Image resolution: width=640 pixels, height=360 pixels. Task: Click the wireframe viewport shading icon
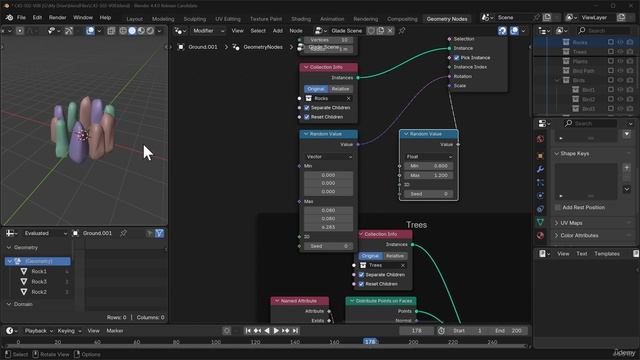[x=123, y=31]
